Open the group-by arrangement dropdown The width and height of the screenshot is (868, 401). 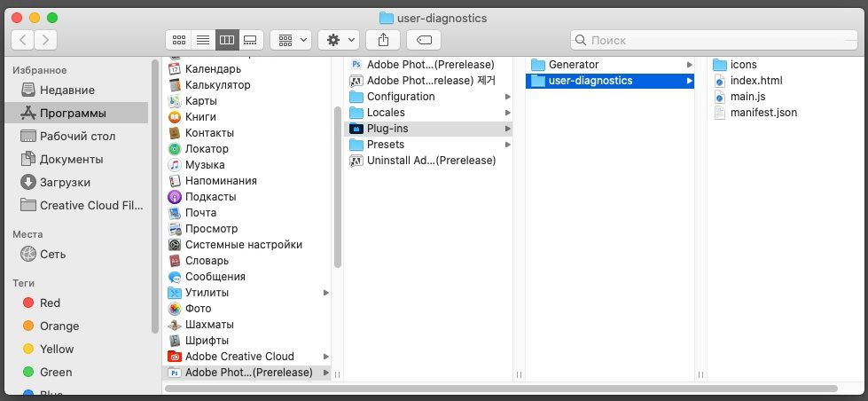(x=291, y=40)
